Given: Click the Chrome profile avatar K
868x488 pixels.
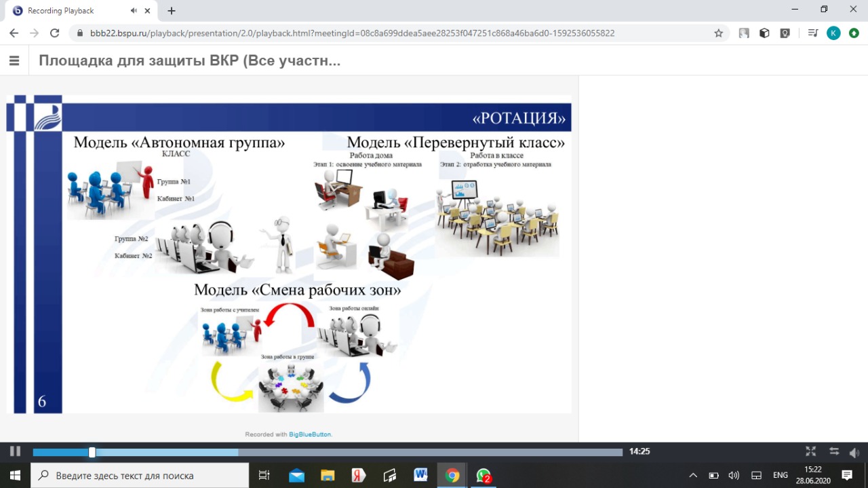Looking at the screenshot, I should [x=833, y=33].
